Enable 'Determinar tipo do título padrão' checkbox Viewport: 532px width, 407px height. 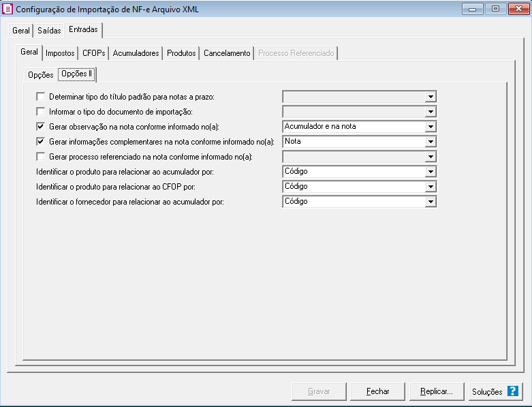click(x=41, y=97)
